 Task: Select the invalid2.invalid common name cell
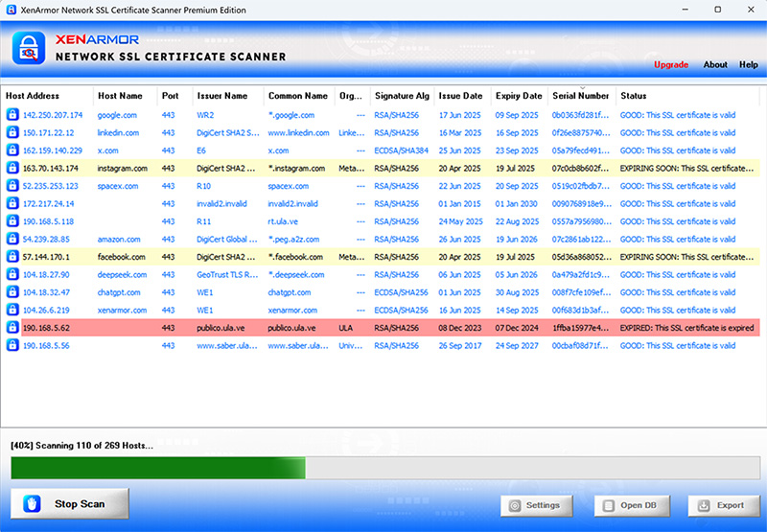point(292,204)
